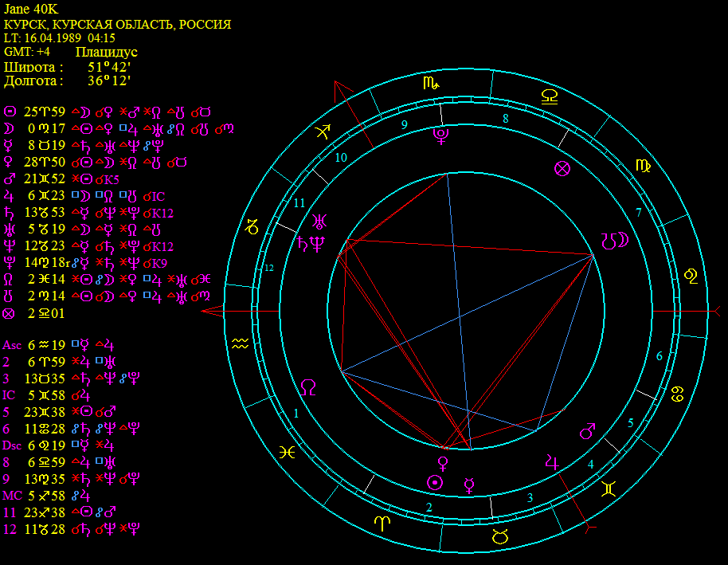This screenshot has height=565, width=728.
Task: Click the Sagittarius sign on the outer ring
Action: pyautogui.click(x=323, y=132)
